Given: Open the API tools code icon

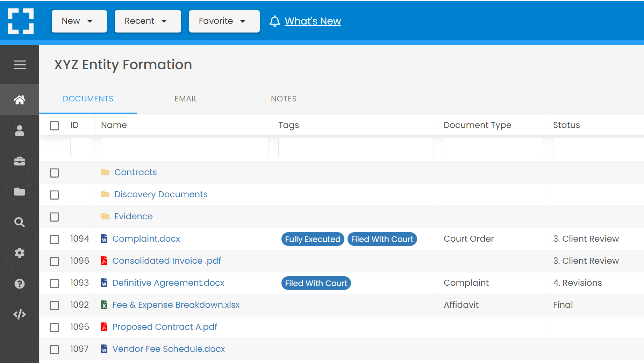Looking at the screenshot, I should coord(19,314).
